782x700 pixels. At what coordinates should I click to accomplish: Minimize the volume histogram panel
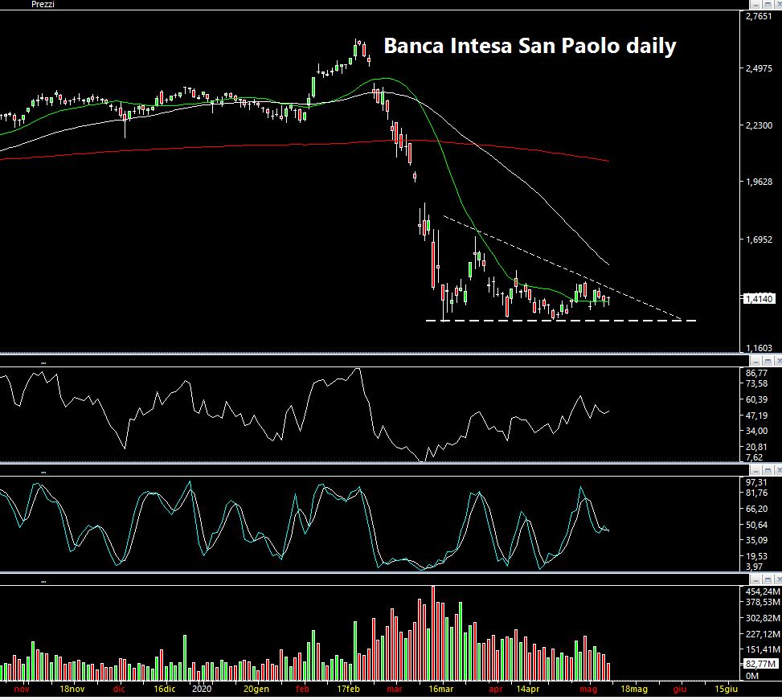(756, 579)
